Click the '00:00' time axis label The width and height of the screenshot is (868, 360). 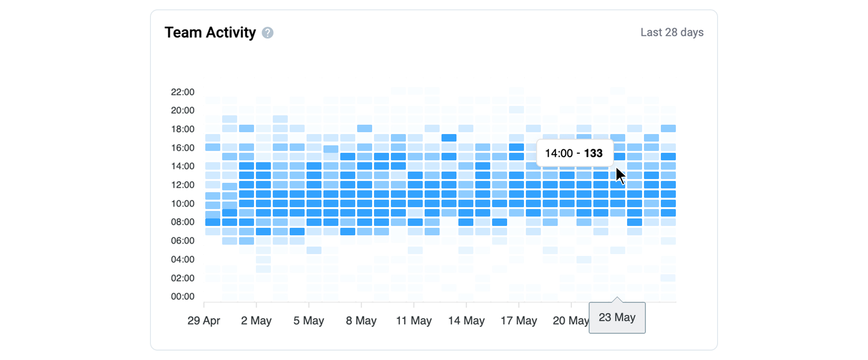pyautogui.click(x=182, y=296)
